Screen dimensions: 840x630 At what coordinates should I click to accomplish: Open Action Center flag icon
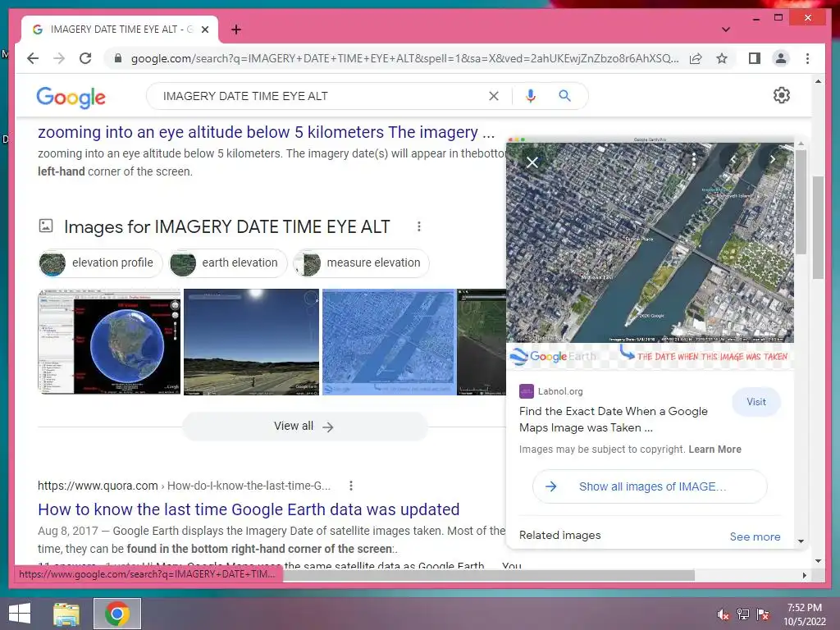click(763, 614)
